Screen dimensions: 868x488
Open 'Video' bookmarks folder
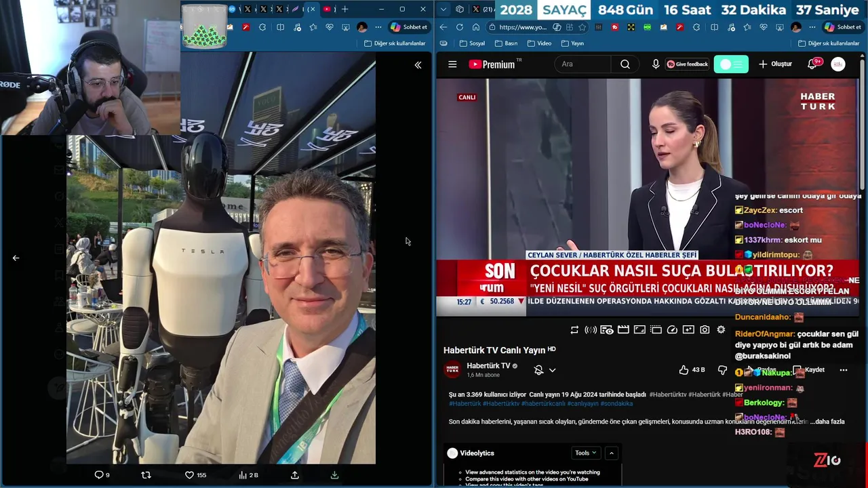[x=538, y=43]
